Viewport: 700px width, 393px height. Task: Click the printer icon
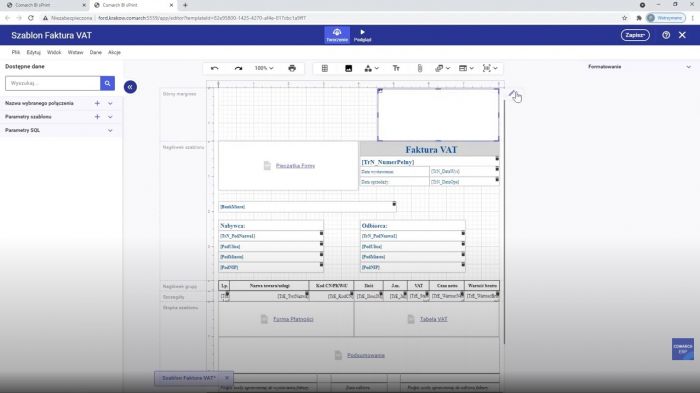pyautogui.click(x=292, y=68)
